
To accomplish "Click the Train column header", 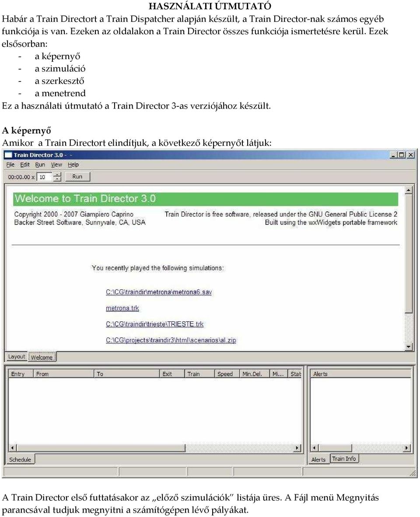I will 199,374.
